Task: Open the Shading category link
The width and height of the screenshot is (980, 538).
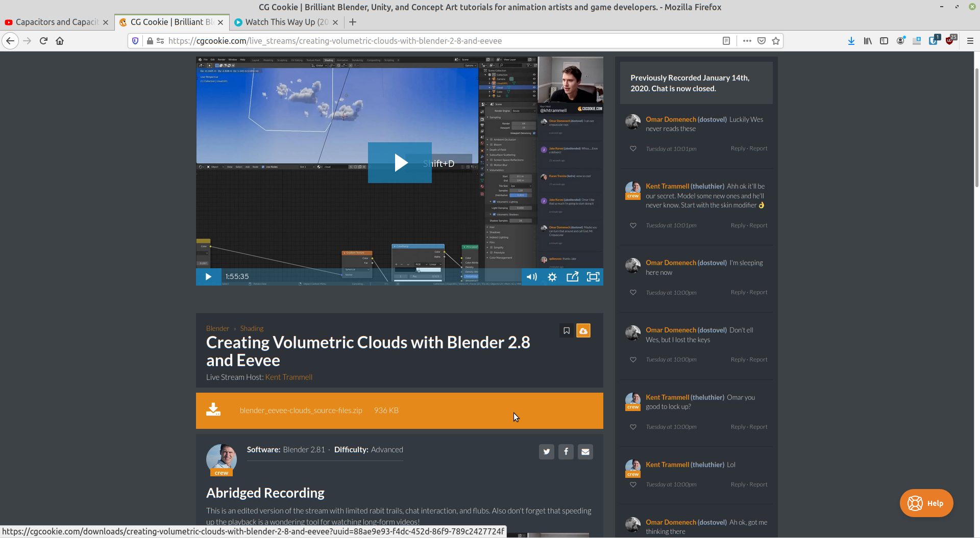Action: click(x=252, y=328)
